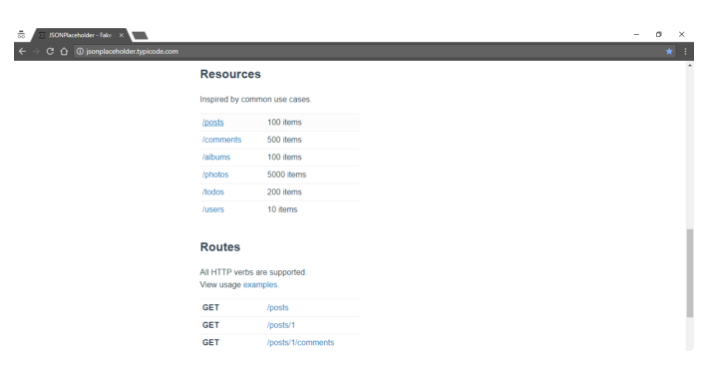
Task: Open the Chrome three-dot menu
Action: 685,51
